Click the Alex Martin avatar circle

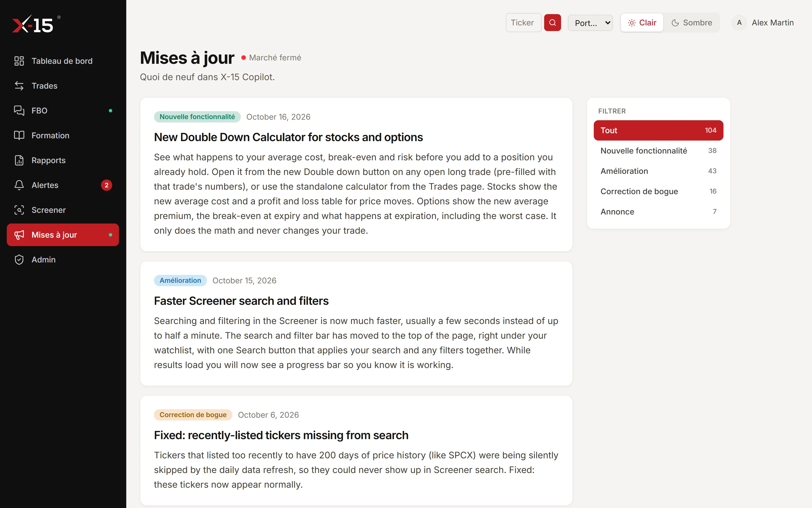[x=739, y=23]
